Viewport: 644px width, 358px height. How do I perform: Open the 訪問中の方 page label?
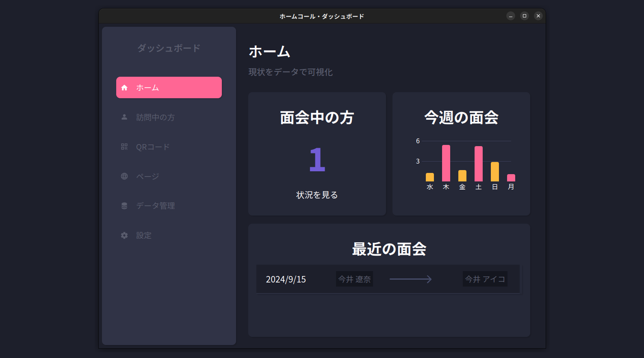tap(155, 117)
